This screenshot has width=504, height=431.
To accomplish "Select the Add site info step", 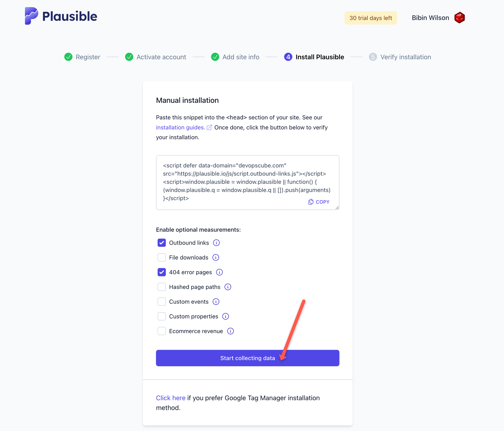I will click(241, 57).
